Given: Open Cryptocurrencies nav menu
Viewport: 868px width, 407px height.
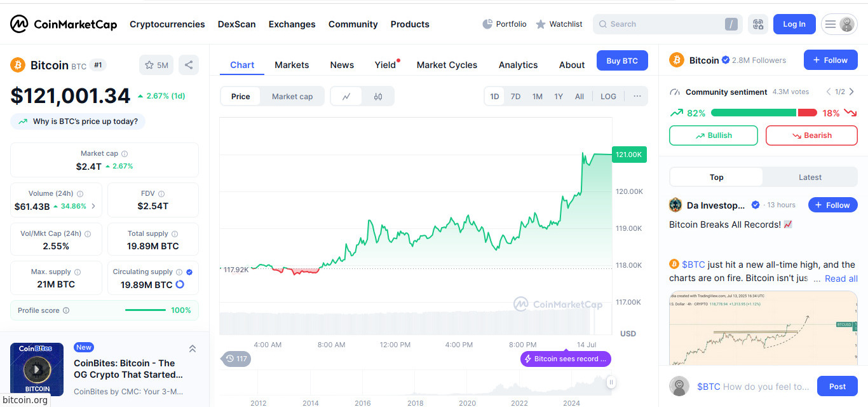Looking at the screenshot, I should pos(167,24).
